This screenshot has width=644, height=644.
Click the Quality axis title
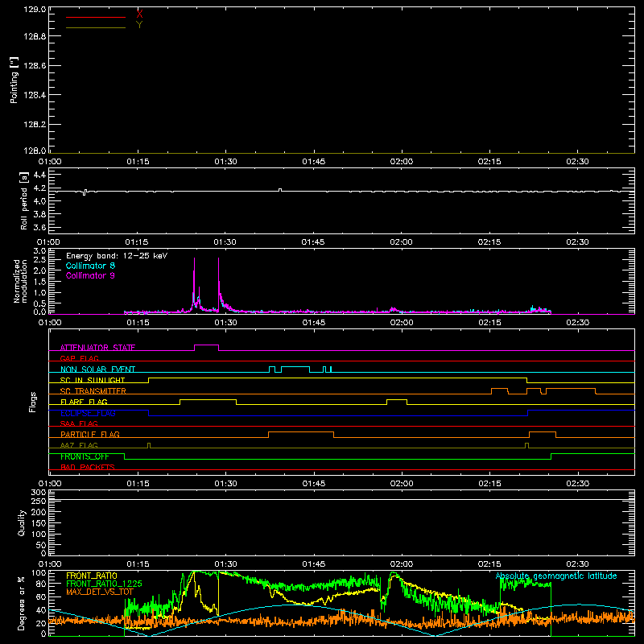pos(22,522)
